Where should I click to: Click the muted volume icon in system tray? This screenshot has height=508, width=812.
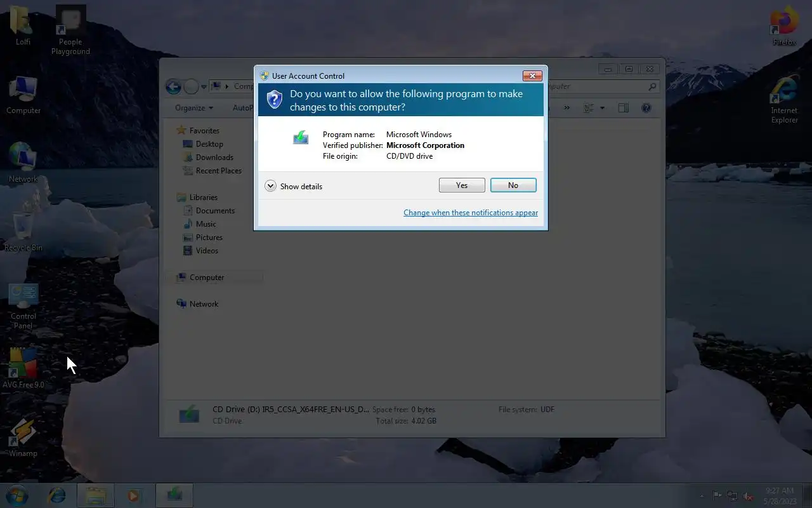point(748,496)
